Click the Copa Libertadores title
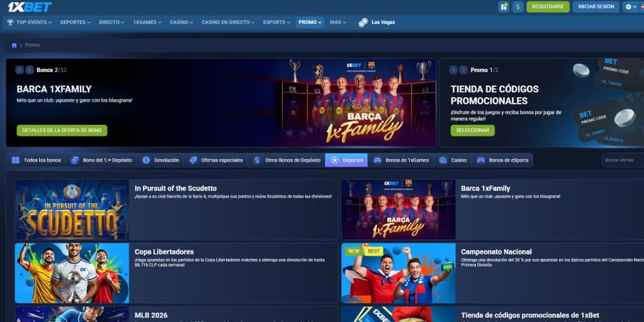Viewport: 644px width, 322px height. 164,252
